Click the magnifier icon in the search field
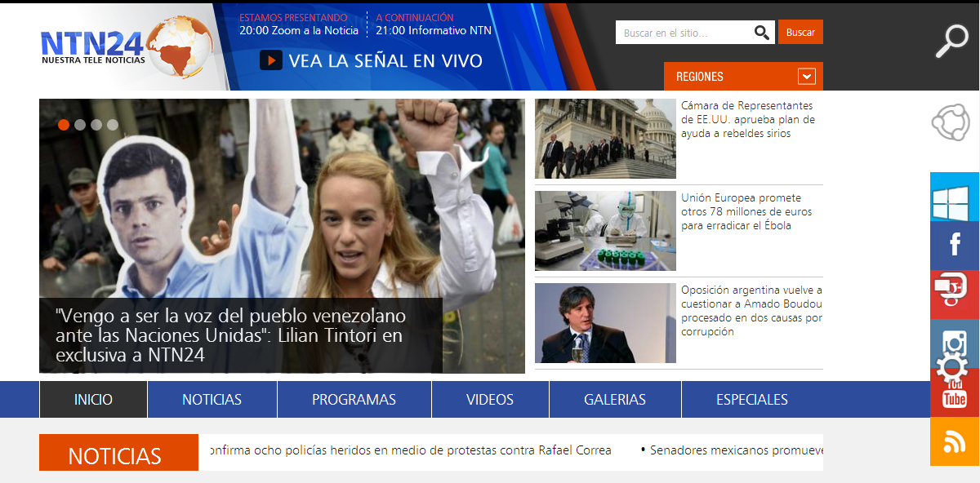The width and height of the screenshot is (980, 483). (x=762, y=33)
